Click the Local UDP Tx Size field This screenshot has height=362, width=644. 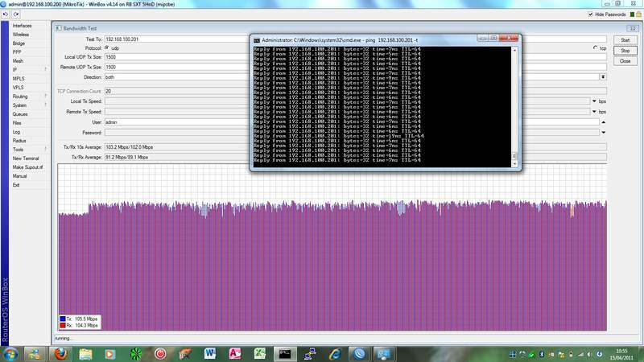point(177,57)
